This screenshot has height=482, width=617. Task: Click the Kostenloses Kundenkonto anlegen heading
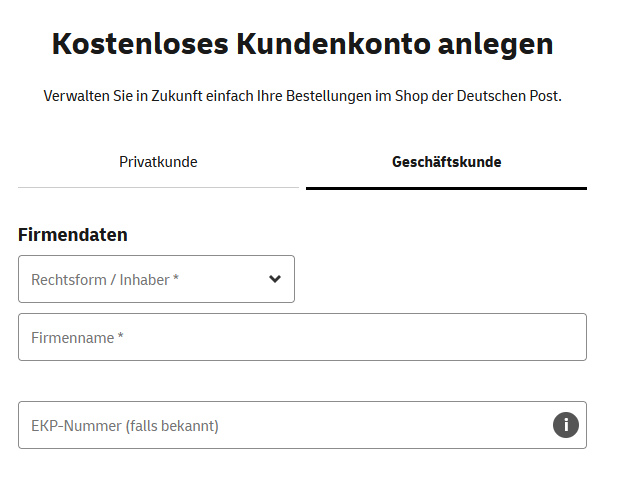point(302,44)
